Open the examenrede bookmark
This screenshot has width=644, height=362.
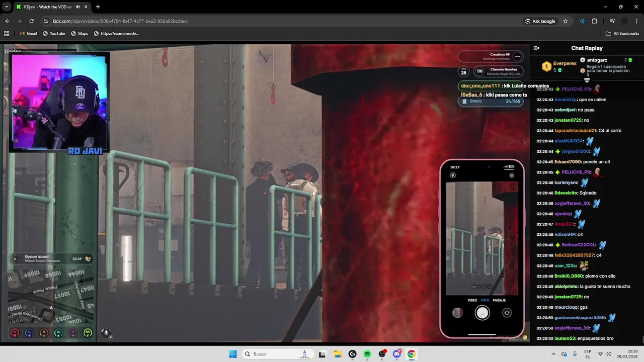pos(116,34)
